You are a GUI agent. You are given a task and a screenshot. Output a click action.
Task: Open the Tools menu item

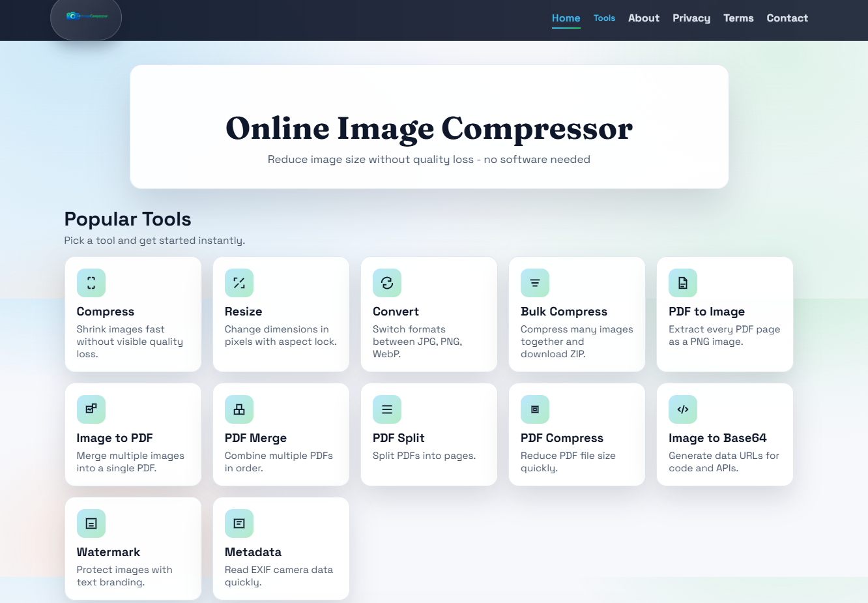click(604, 18)
